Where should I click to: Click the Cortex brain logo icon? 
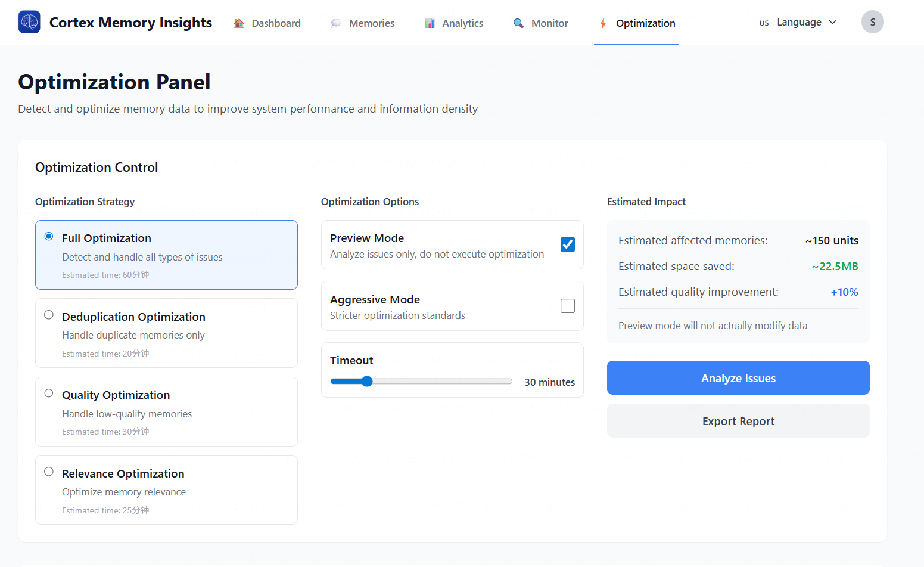[29, 22]
